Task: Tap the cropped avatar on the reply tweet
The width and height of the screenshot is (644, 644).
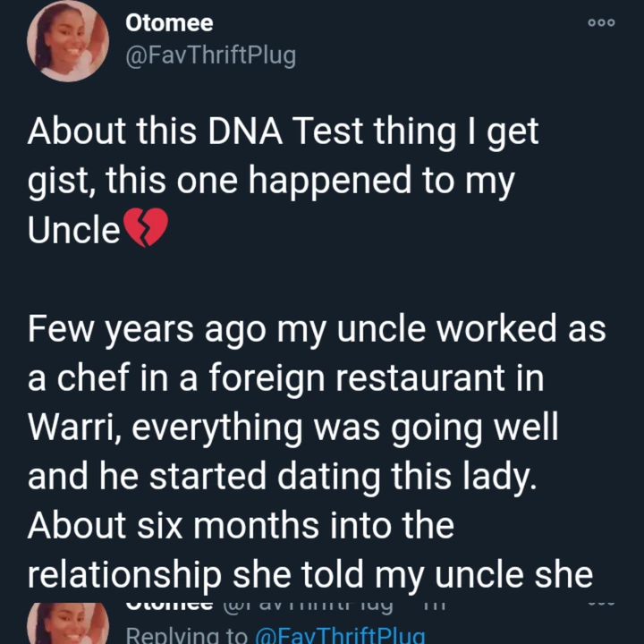Action: 68,623
